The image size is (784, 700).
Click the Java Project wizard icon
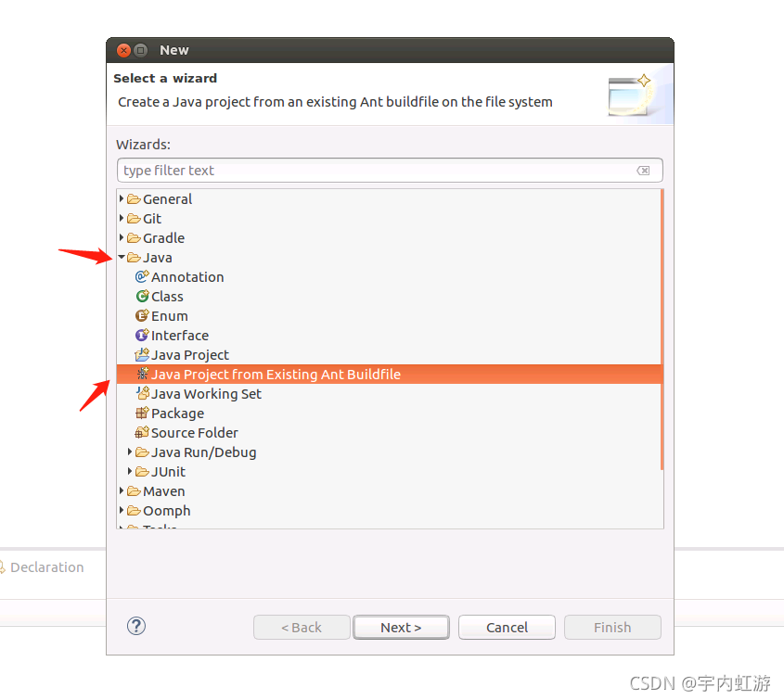[x=142, y=354]
